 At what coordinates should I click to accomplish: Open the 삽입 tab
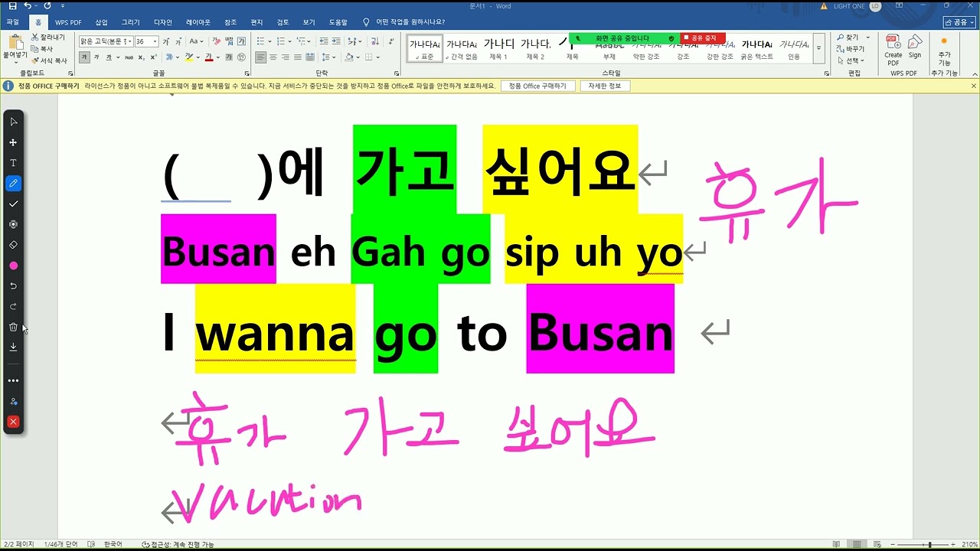click(x=101, y=22)
